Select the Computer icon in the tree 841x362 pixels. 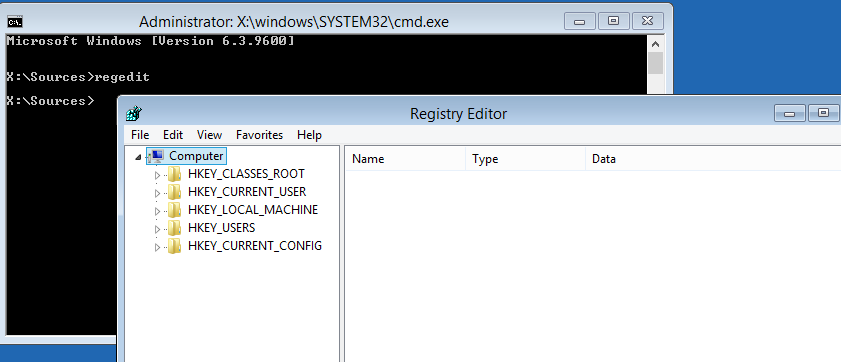157,156
